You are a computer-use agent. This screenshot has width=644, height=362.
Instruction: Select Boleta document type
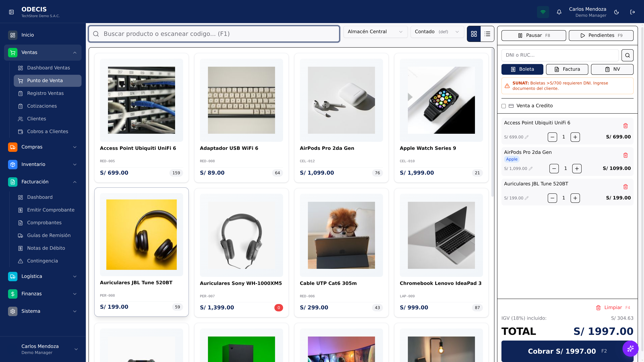(522, 69)
